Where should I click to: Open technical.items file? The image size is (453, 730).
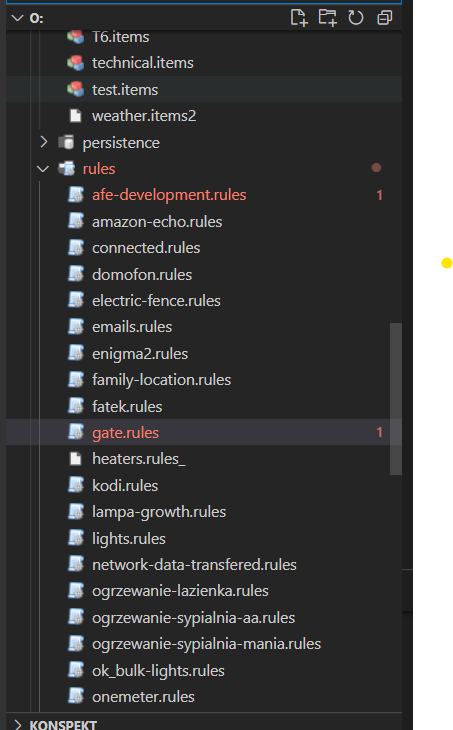point(142,62)
